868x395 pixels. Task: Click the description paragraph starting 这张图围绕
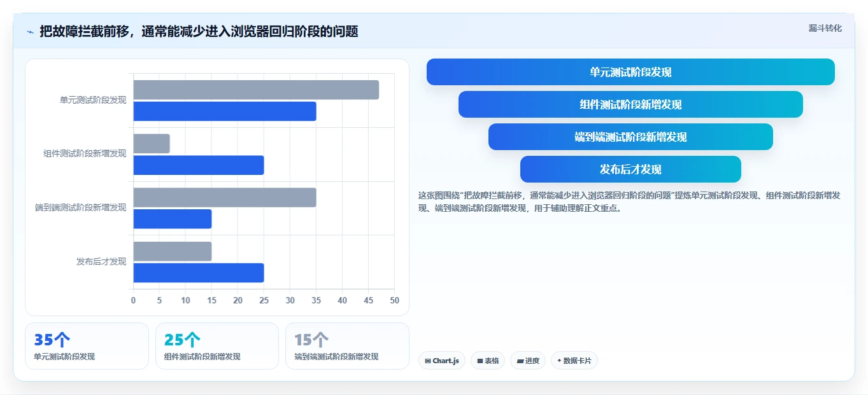click(x=629, y=202)
